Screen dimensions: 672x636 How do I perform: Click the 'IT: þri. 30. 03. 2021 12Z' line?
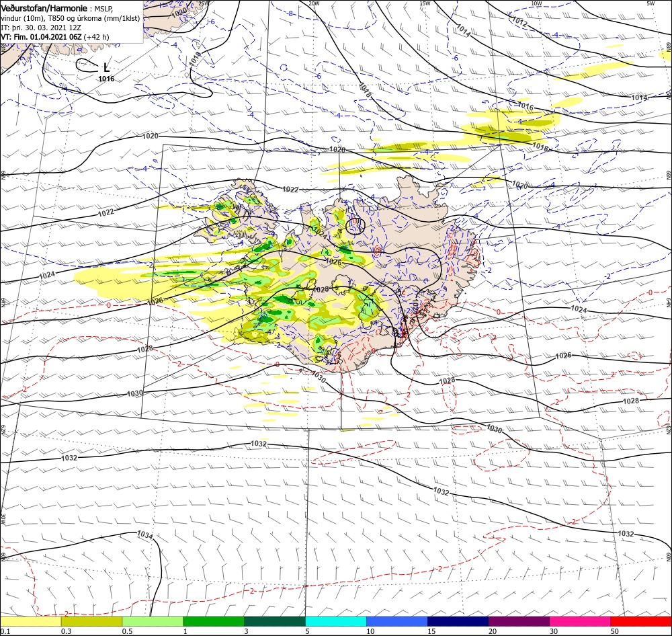41,28
